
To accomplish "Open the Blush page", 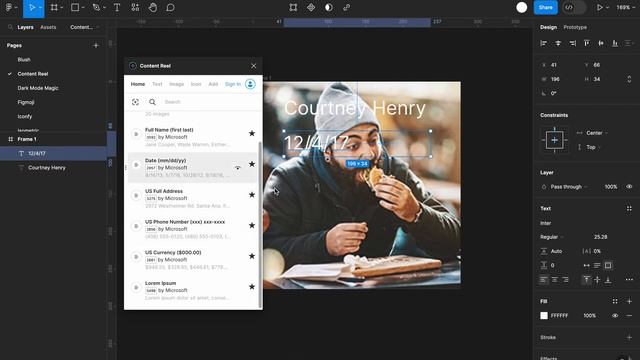I will click(24, 60).
